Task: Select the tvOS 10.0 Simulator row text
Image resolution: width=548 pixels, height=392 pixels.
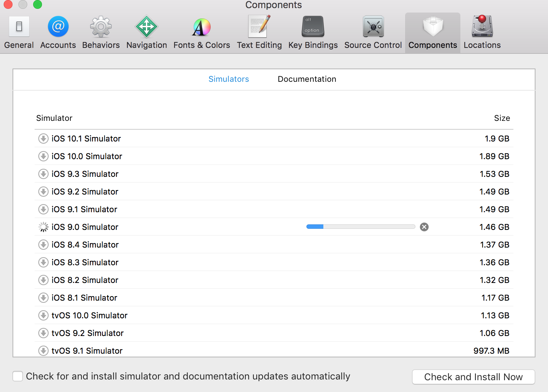Action: pos(89,316)
